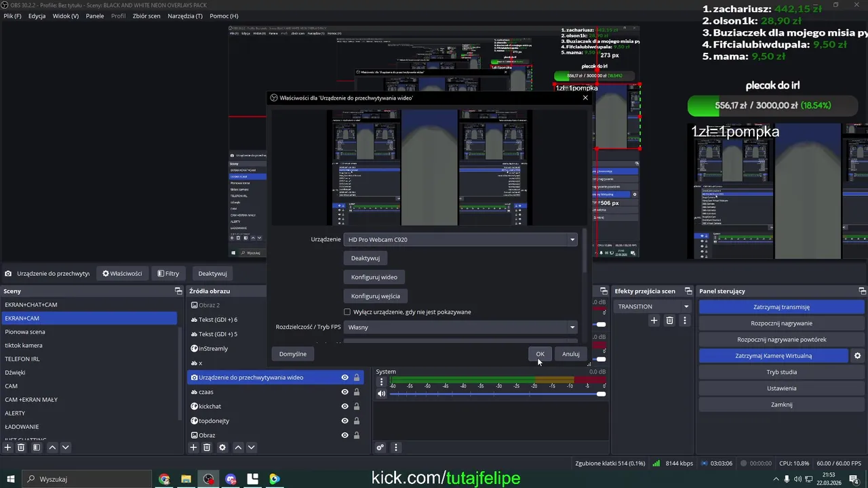Click Anuluj button

point(570,354)
